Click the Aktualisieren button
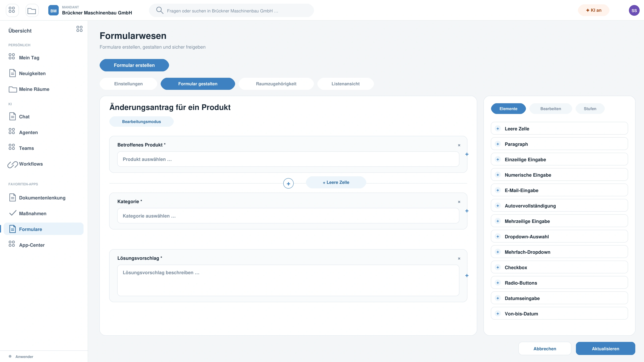The width and height of the screenshot is (644, 362). point(605,349)
